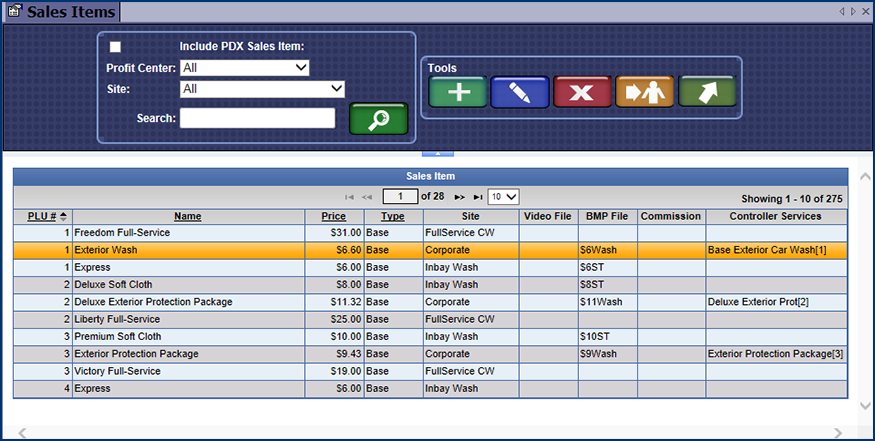Select the Sales Items tab
Image resolution: width=875 pixels, height=441 pixels.
(60, 12)
